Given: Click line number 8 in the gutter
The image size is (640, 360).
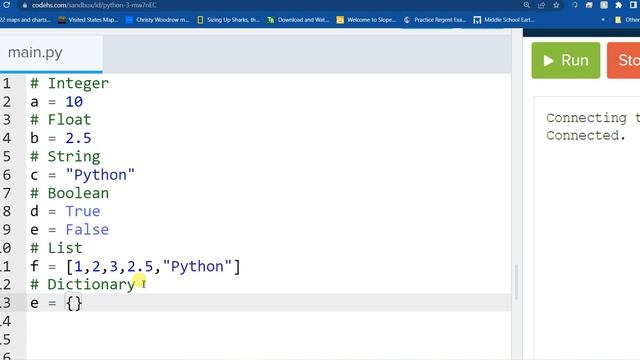Looking at the screenshot, I should tap(7, 211).
